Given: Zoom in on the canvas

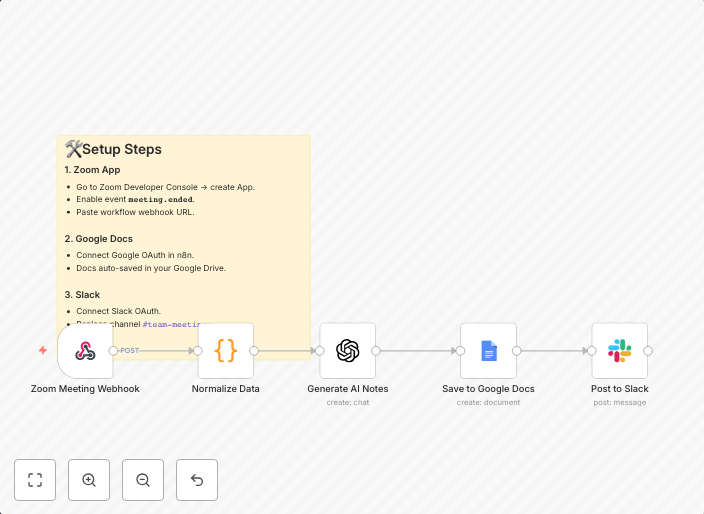Looking at the screenshot, I should [89, 480].
